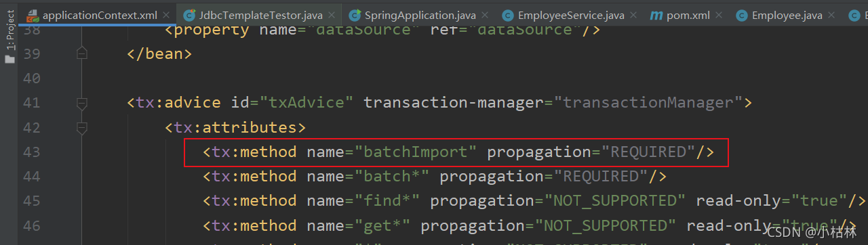Click the class icon on SpringApplication.java tab

pos(355,14)
